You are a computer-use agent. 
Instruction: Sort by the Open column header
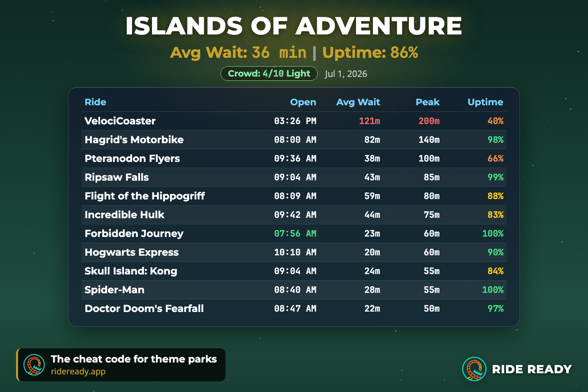[x=303, y=102]
